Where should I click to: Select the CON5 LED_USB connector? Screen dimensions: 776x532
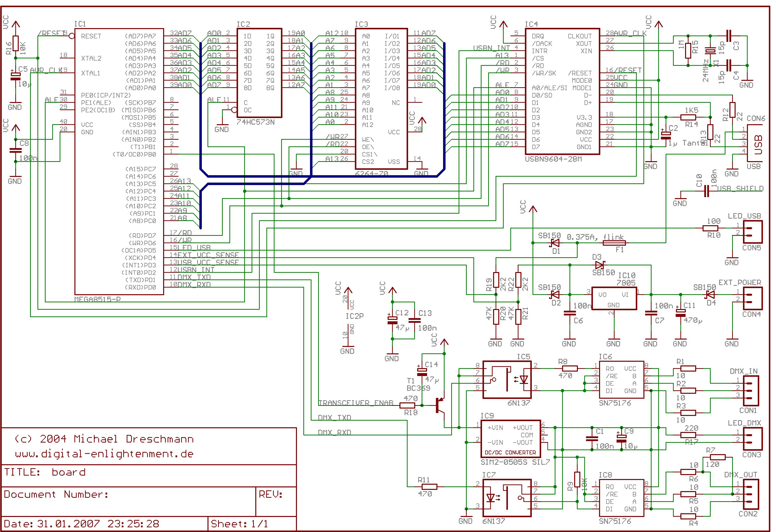(753, 232)
